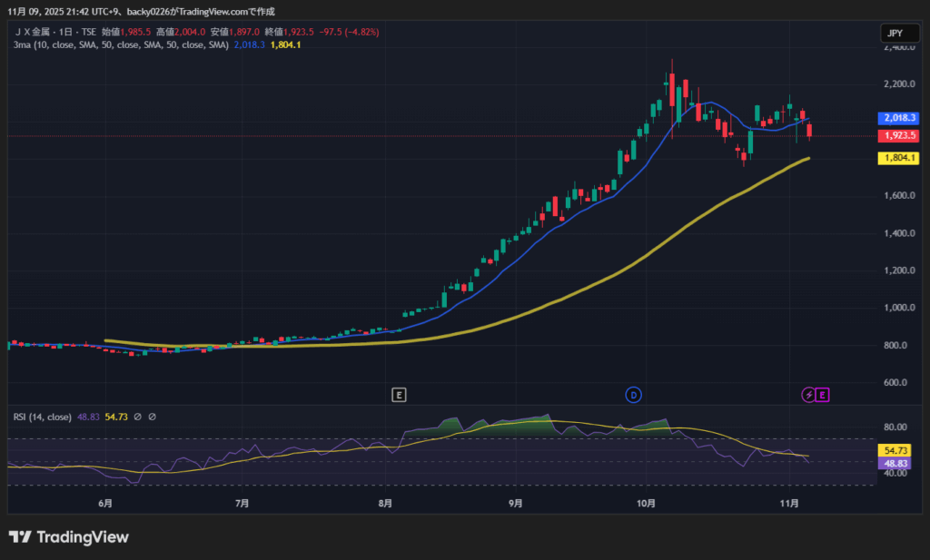This screenshot has width=930, height=560.
Task: Click the 6月 label on time axis
Action: point(105,503)
